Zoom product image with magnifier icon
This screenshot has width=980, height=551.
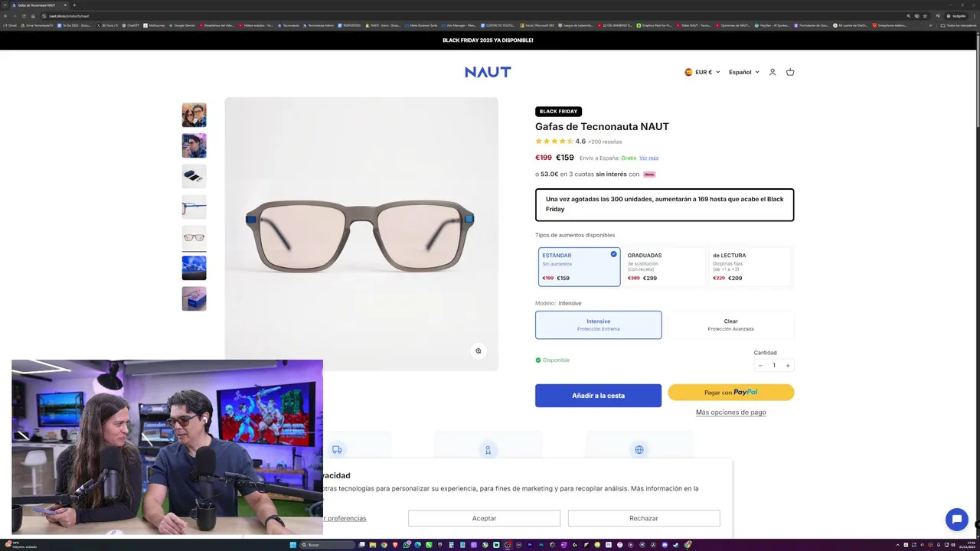click(479, 351)
